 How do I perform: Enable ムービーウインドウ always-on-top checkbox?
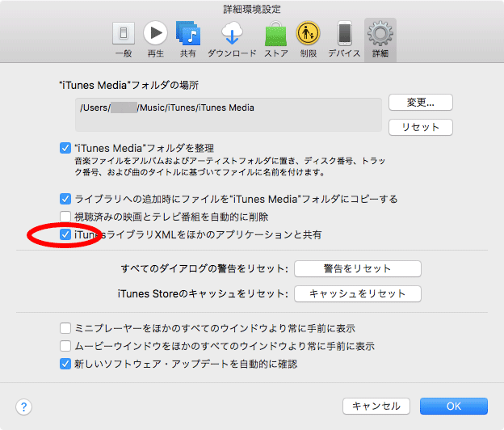coord(65,346)
